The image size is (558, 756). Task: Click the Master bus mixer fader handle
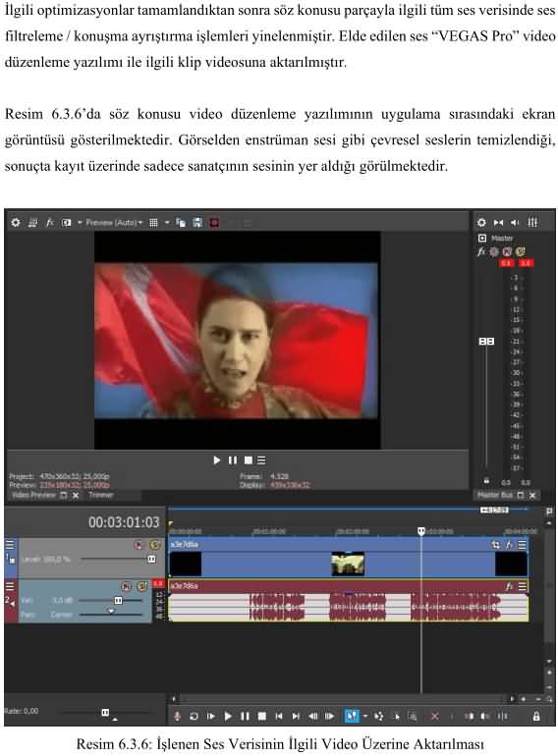486,342
